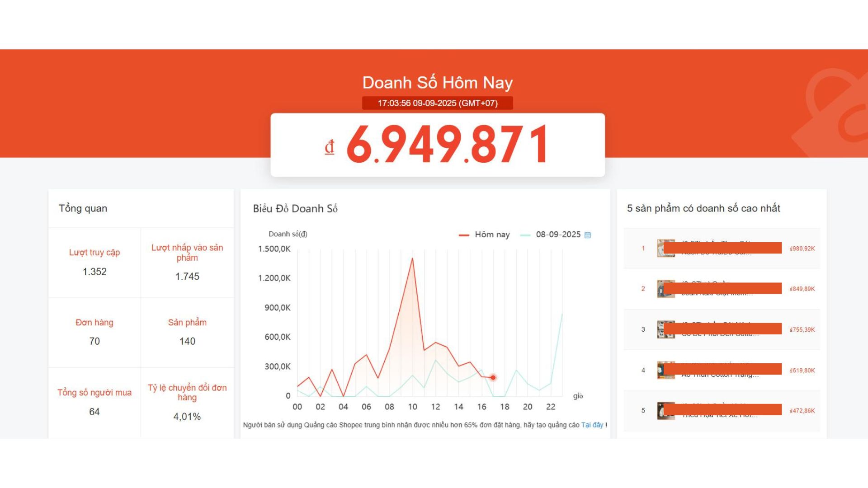Click the timestamp badge under the title
868x488 pixels.
437,103
